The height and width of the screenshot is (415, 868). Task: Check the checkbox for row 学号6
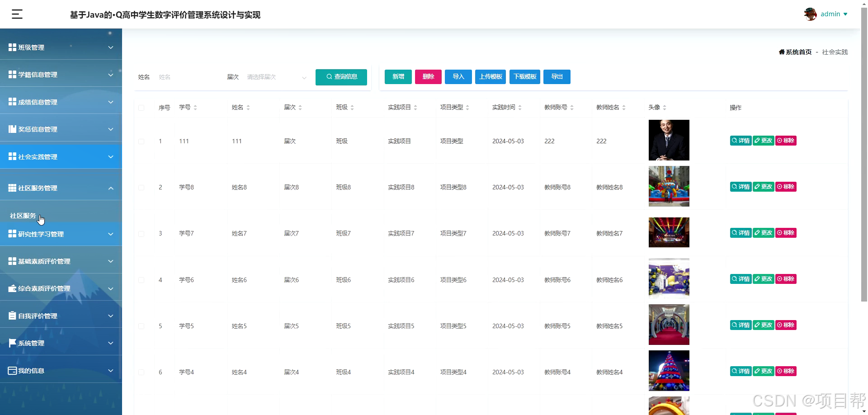(142, 280)
